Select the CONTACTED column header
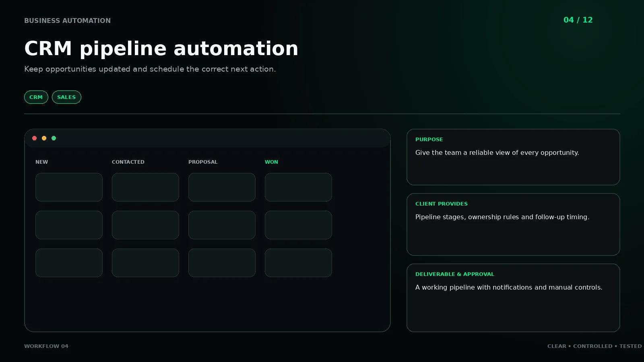Viewport: 644px width, 362px height. 128,162
